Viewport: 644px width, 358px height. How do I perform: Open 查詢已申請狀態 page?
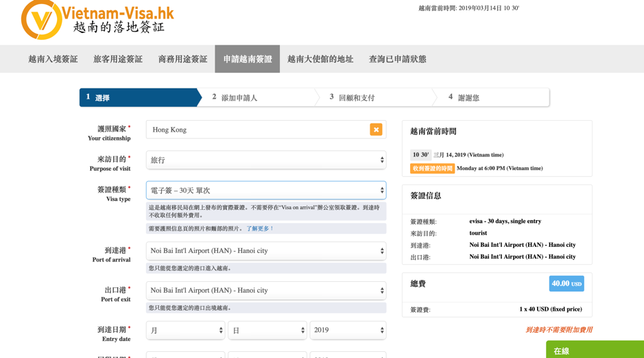[398, 59]
